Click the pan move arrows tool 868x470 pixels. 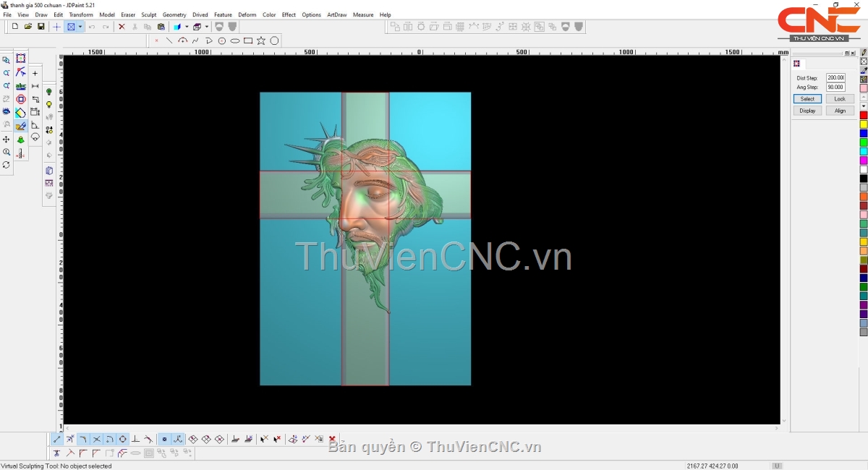[x=7, y=139]
